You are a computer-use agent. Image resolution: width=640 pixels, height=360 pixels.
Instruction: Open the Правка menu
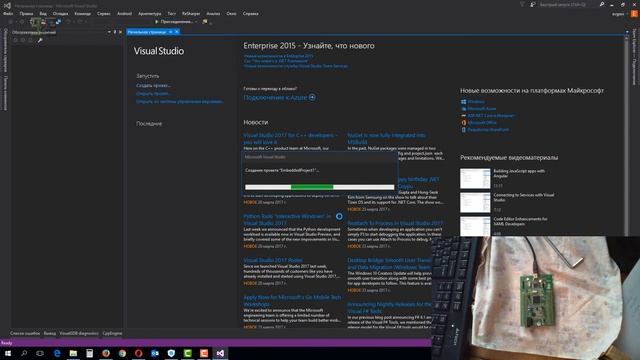(26, 13)
